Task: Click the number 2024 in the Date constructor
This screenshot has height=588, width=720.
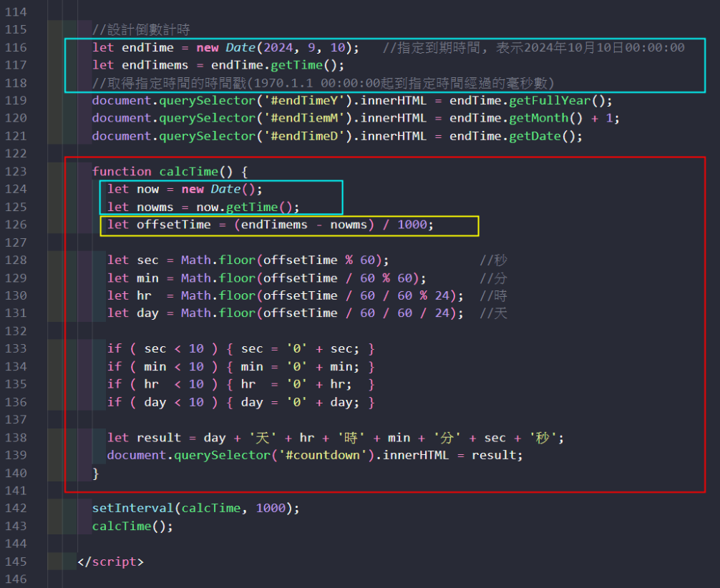Action: 278,47
